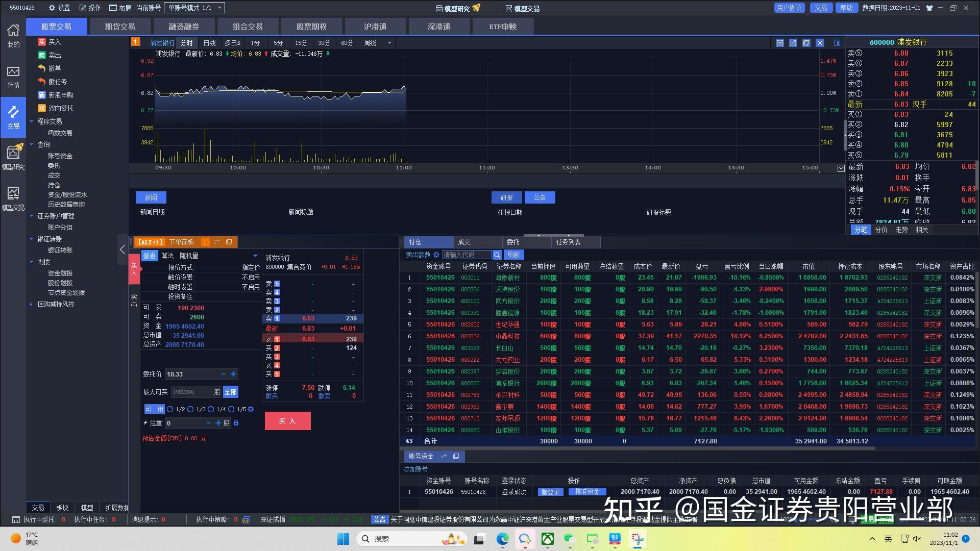Collapse the 查询 tree section
The image size is (980, 551).
[x=32, y=144]
